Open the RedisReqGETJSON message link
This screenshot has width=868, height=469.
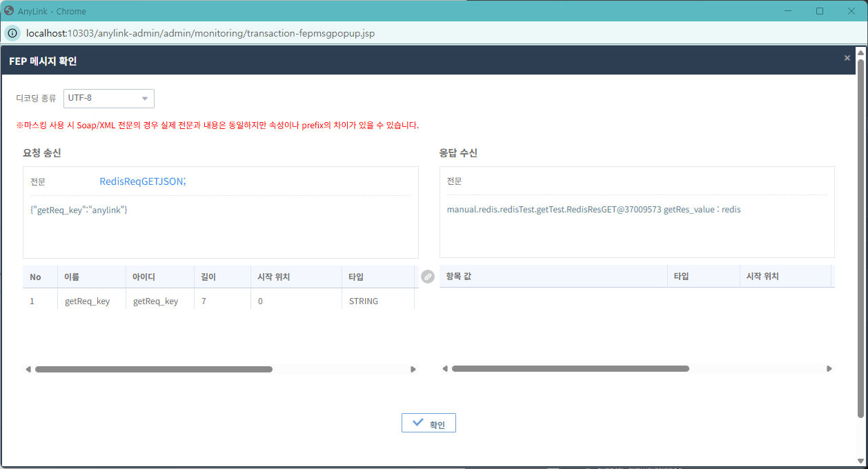143,181
